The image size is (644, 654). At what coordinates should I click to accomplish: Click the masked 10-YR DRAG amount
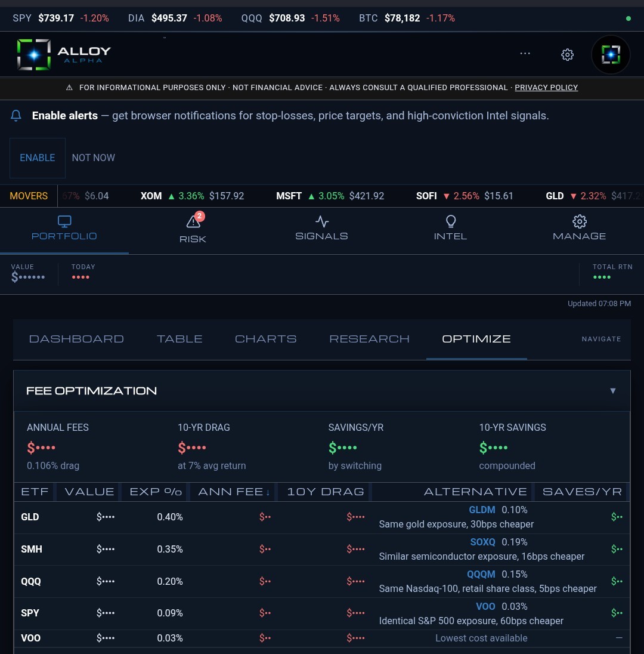coord(192,448)
